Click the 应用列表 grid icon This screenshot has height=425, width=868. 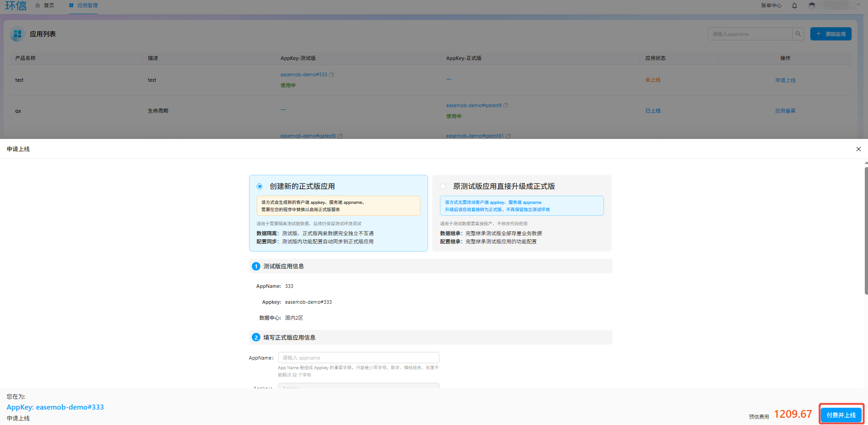click(x=18, y=34)
